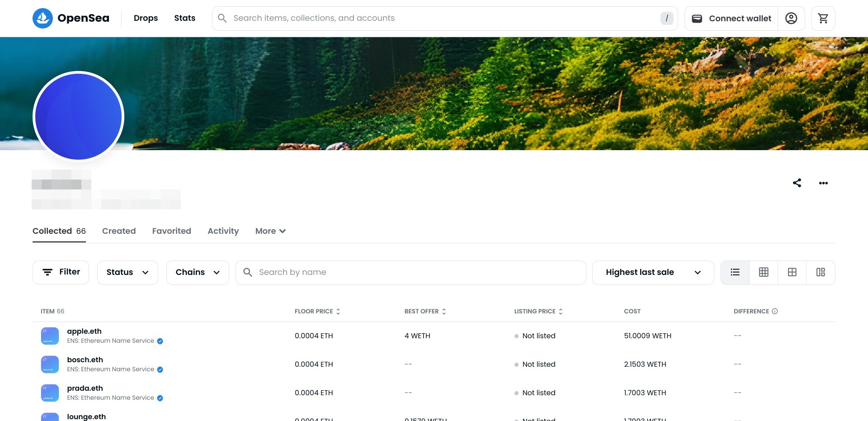Expand the More tab dropdown

click(x=270, y=231)
